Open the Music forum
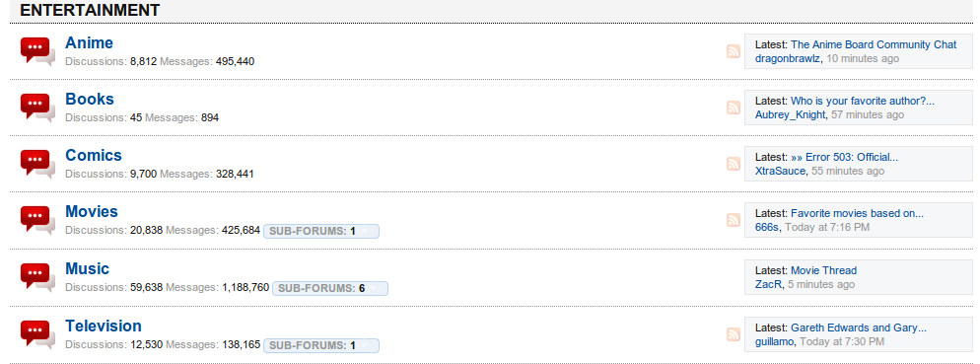The image size is (980, 364). point(88,269)
